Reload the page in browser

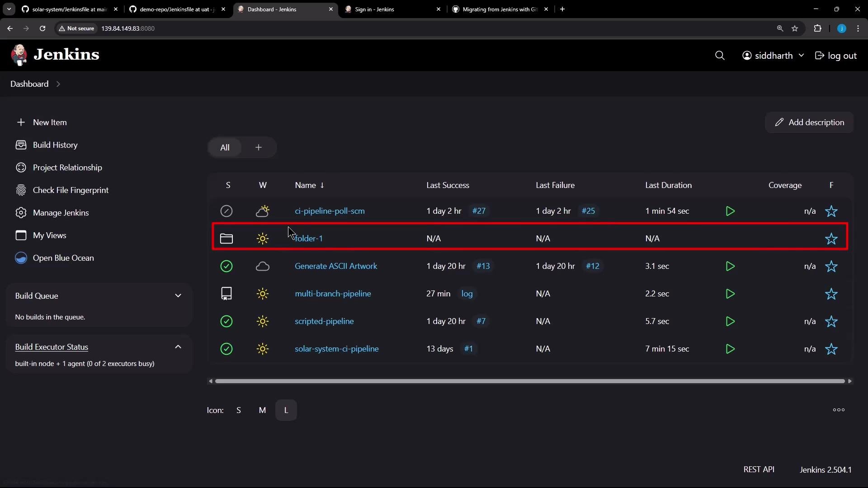(42, 28)
